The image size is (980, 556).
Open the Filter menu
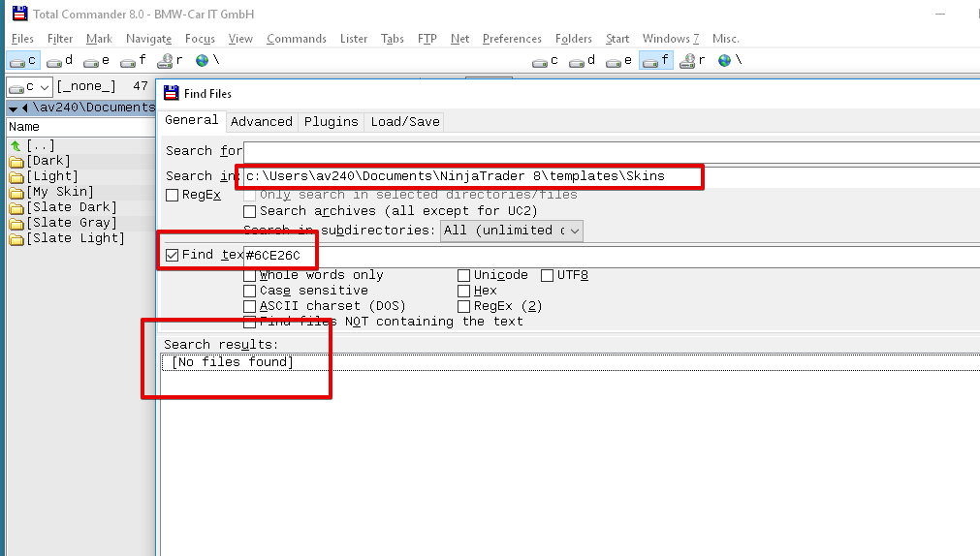point(60,39)
